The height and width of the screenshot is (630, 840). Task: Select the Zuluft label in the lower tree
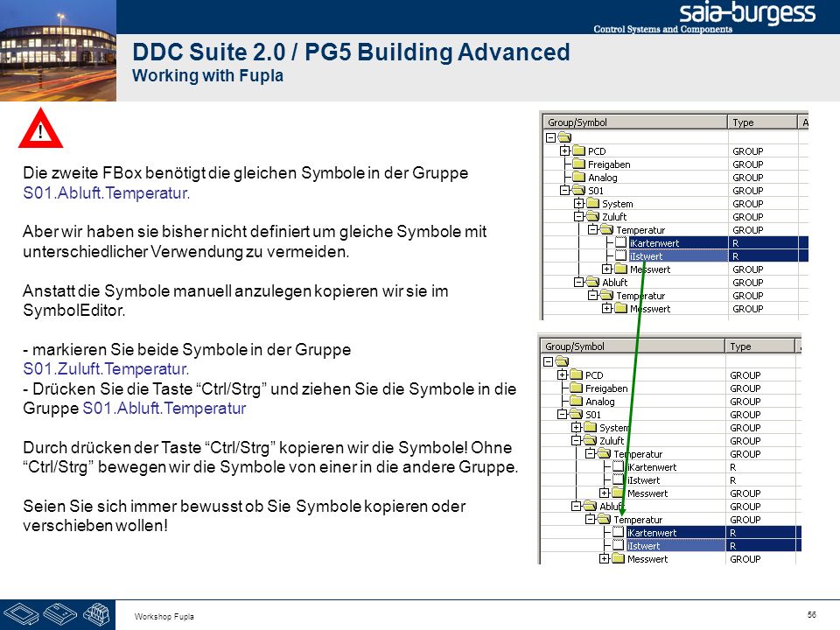pyautogui.click(x=612, y=441)
